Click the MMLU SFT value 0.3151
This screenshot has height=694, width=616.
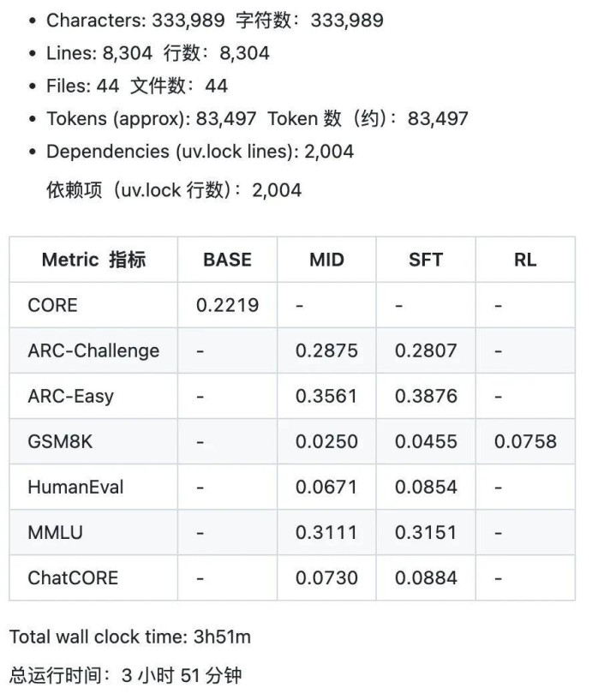click(x=426, y=532)
